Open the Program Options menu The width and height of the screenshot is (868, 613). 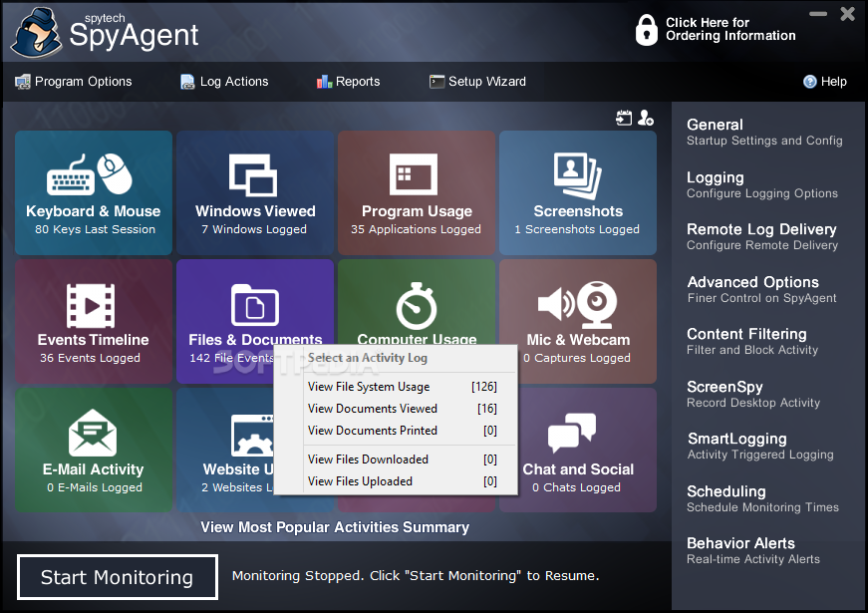click(74, 82)
